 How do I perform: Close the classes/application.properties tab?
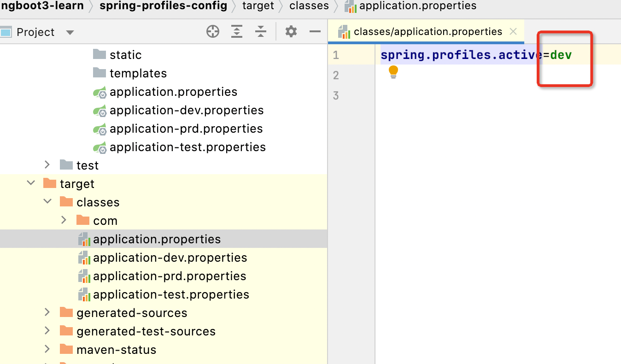513,31
